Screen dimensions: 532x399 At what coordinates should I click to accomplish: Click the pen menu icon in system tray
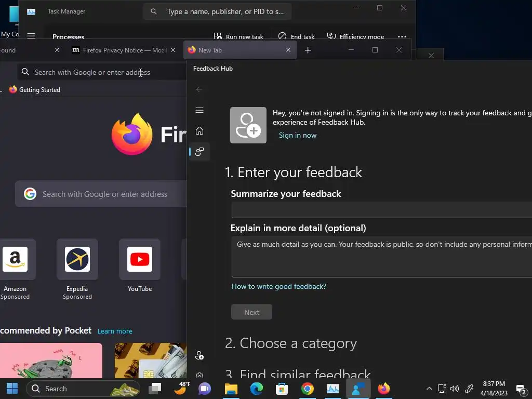tap(469, 389)
